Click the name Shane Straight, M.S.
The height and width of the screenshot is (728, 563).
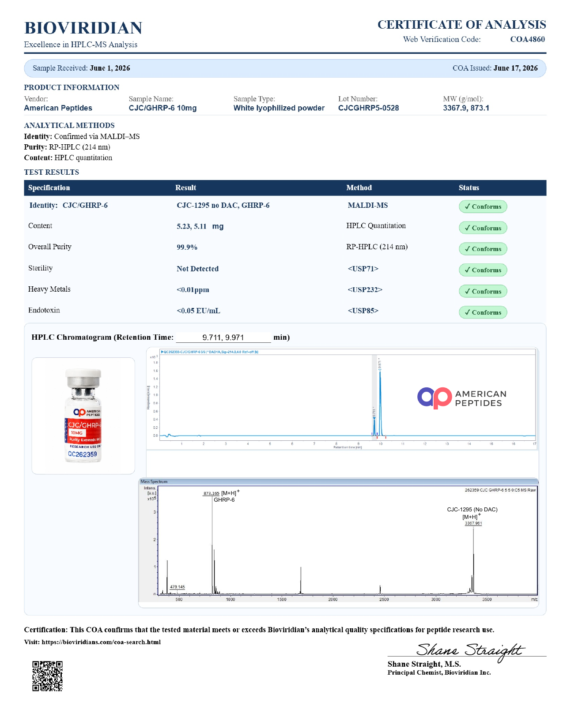(x=424, y=664)
